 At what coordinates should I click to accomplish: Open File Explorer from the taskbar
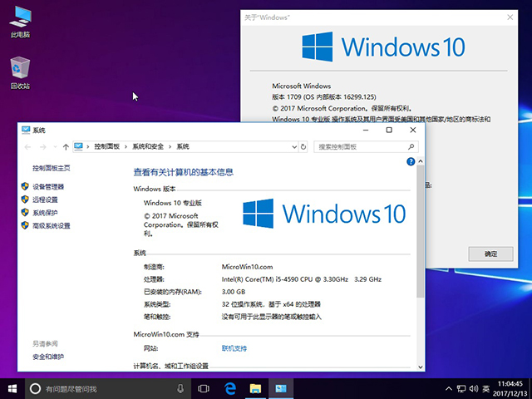click(x=255, y=388)
